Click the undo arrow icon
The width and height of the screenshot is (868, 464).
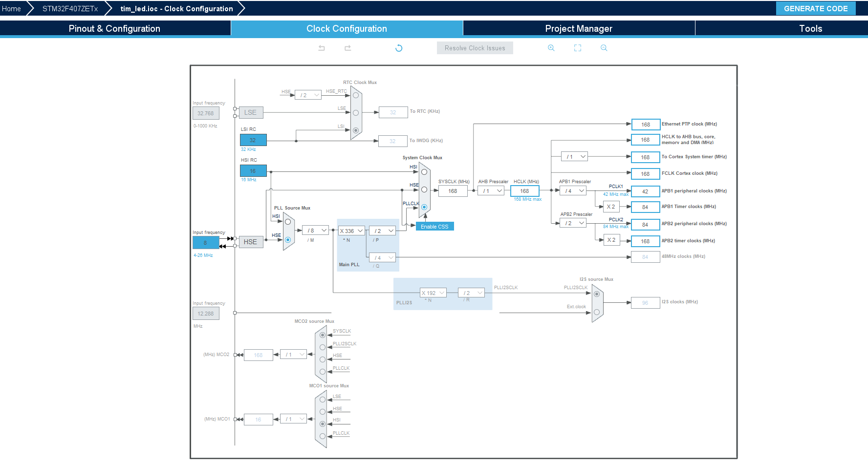pos(322,48)
